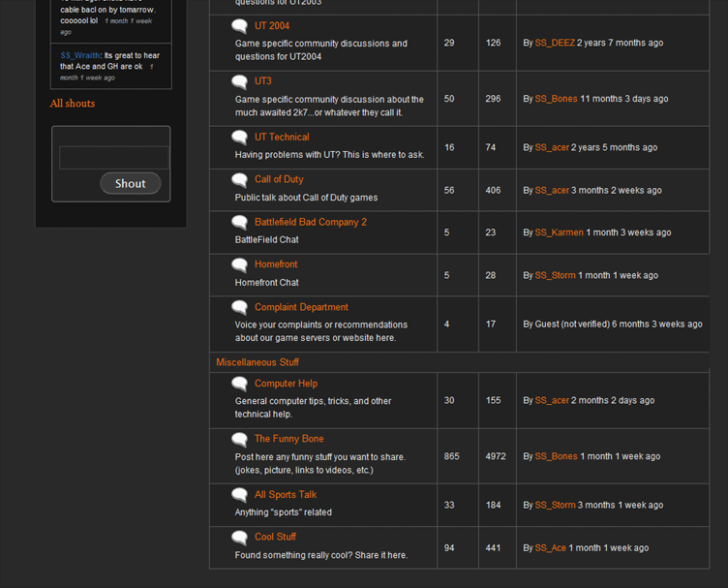Open the Miscellaneous Stuff category
This screenshot has width=728, height=588.
coord(258,362)
